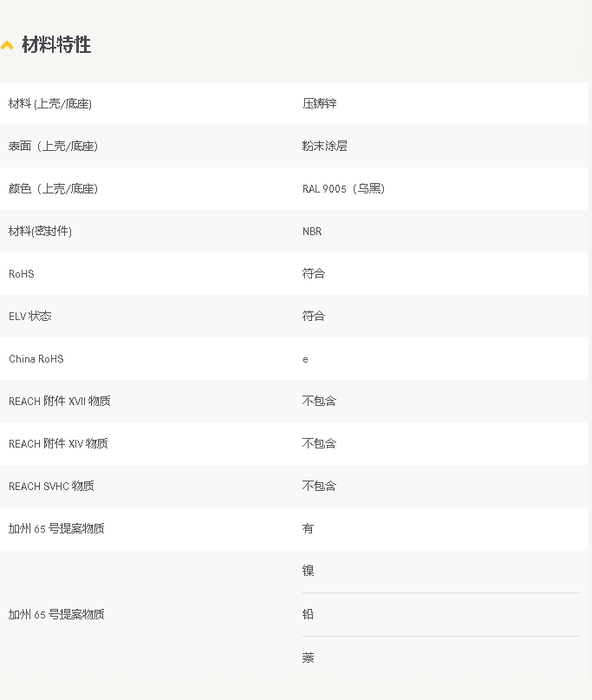This screenshot has width=592, height=700.
Task: Click the 粉末涂层 surface value
Action: pyautogui.click(x=325, y=146)
